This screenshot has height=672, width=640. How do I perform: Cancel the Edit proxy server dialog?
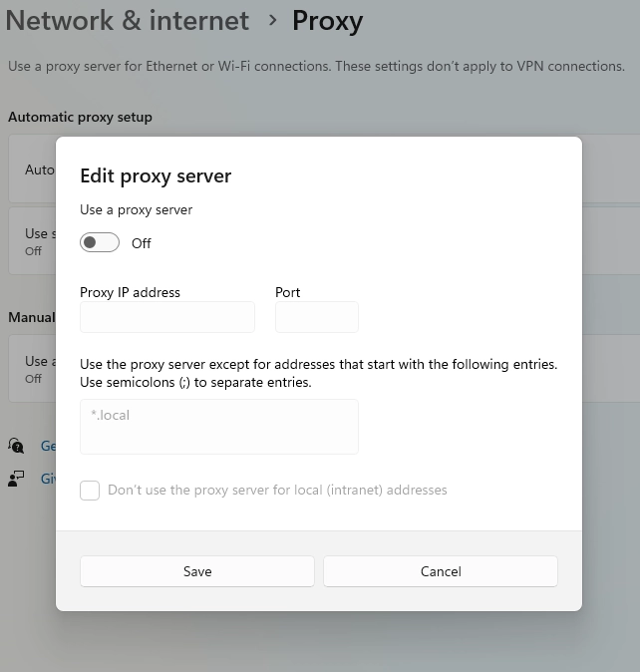(441, 571)
